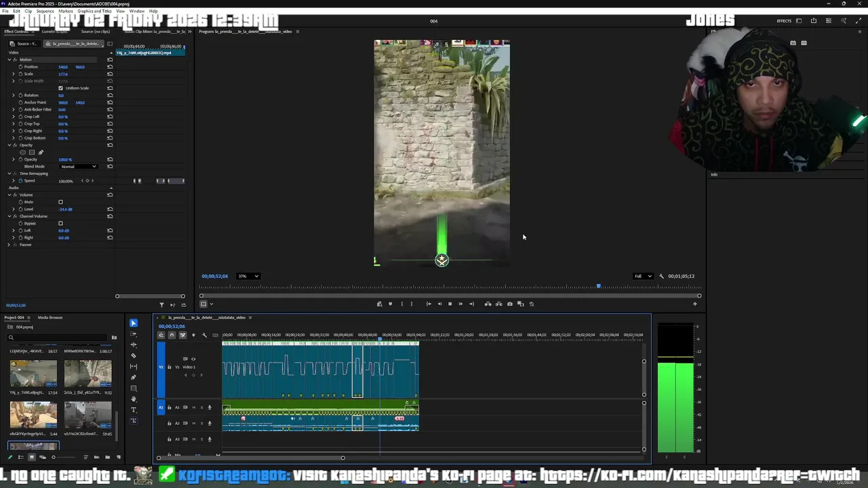The width and height of the screenshot is (868, 488).
Task: Open the zoom level dropdown showing 37%
Action: 248,276
